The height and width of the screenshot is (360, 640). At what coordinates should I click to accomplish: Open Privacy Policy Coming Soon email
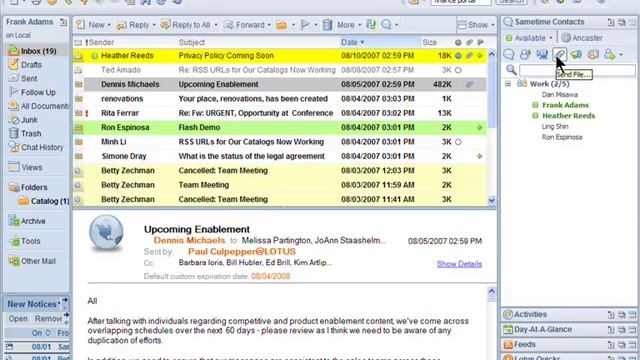(x=280, y=56)
